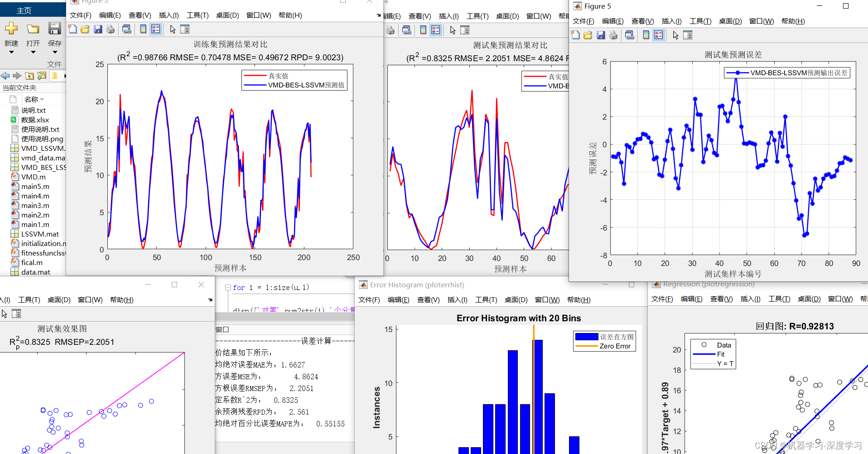The height and width of the screenshot is (454, 868).
Task: Open Property Inspector icon in bottom-left figure window
Action: [16, 314]
